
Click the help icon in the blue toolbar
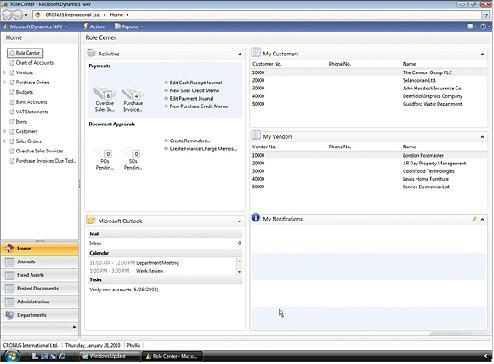point(483,27)
